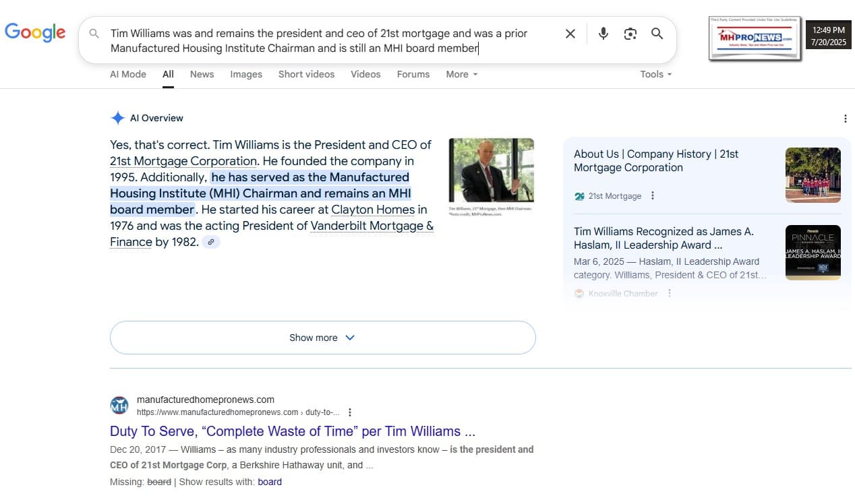Click the AI Overview sparkle icon
Image resolution: width=855 pixels, height=504 pixels.
[x=117, y=118]
